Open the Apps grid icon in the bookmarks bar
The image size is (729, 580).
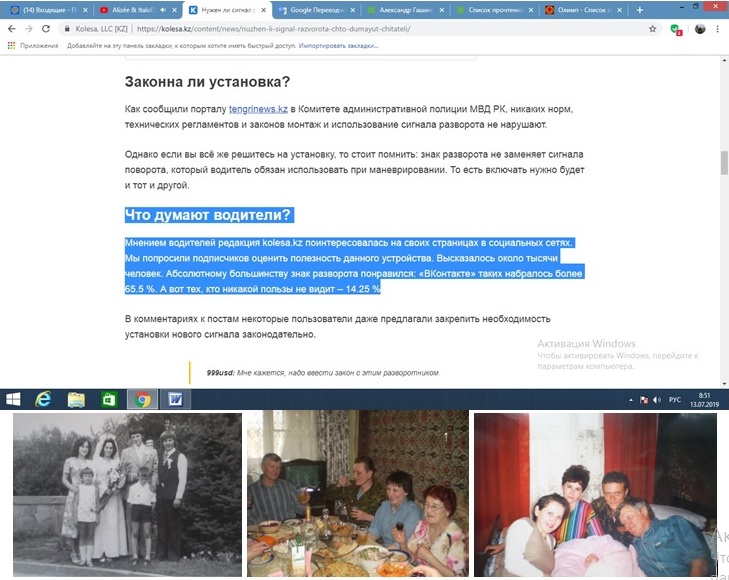[x=11, y=46]
